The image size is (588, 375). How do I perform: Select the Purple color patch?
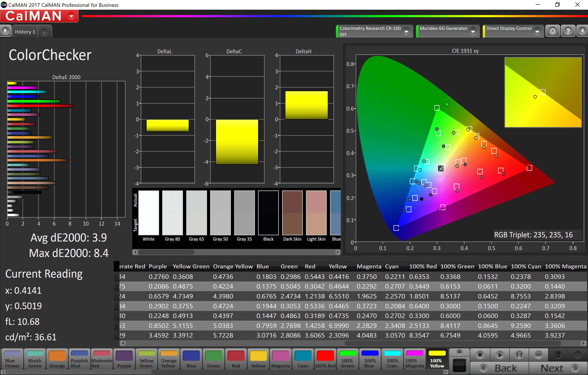click(x=124, y=359)
